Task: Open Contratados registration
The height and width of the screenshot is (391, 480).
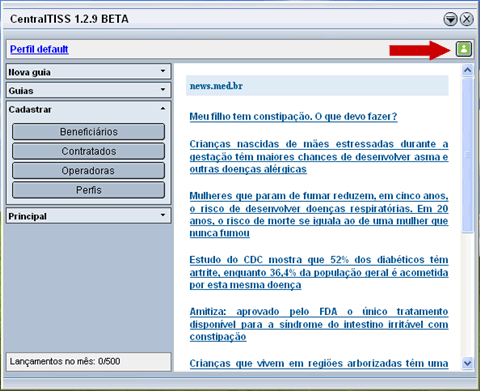Action: click(x=89, y=151)
